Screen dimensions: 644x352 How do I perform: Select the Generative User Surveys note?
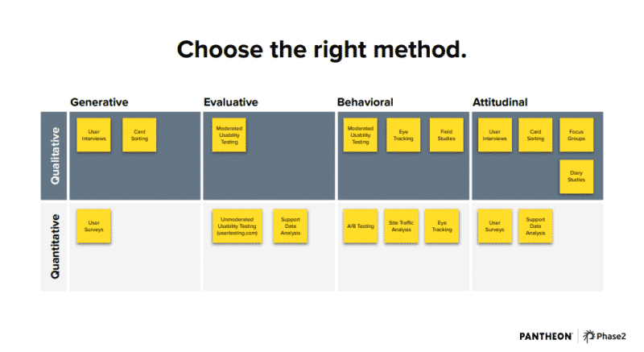(x=93, y=226)
